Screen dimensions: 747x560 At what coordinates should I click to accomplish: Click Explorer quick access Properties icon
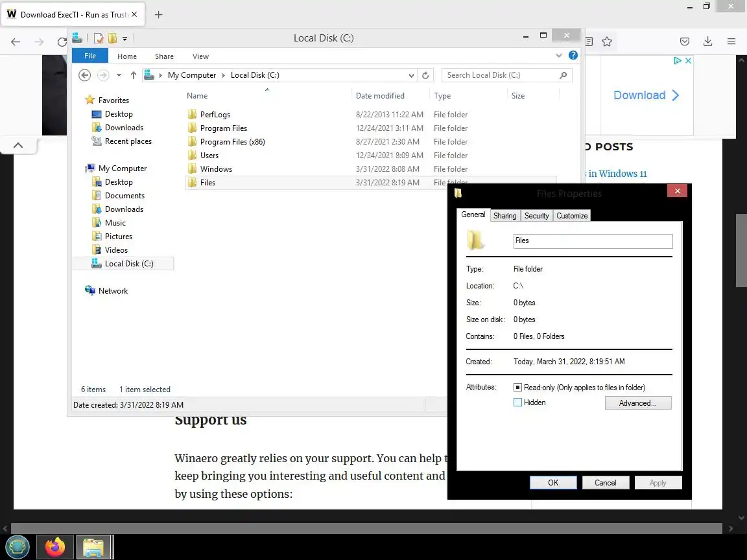tap(99, 38)
